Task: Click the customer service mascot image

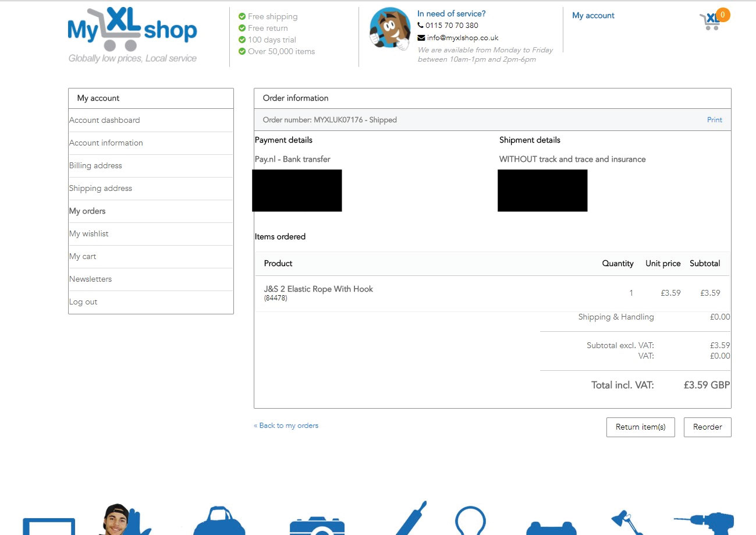Action: (390, 28)
